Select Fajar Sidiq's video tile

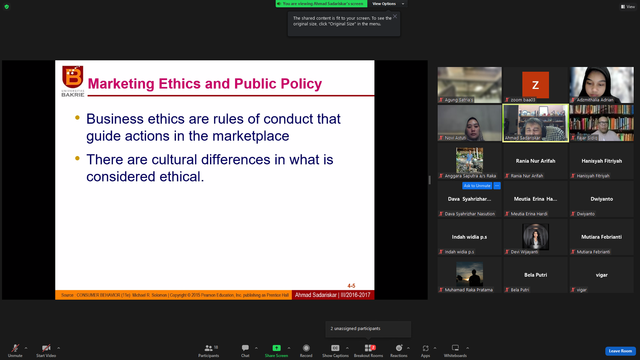pyautogui.click(x=602, y=123)
